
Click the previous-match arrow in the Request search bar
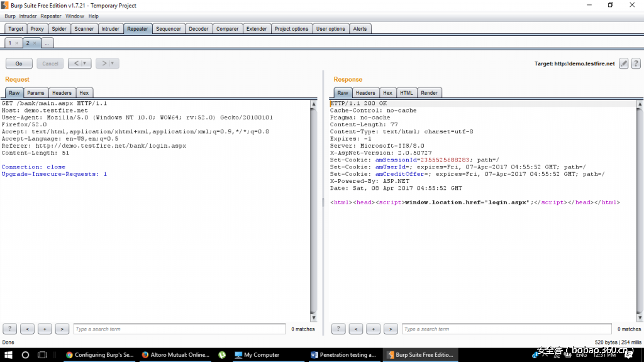pyautogui.click(x=27, y=329)
